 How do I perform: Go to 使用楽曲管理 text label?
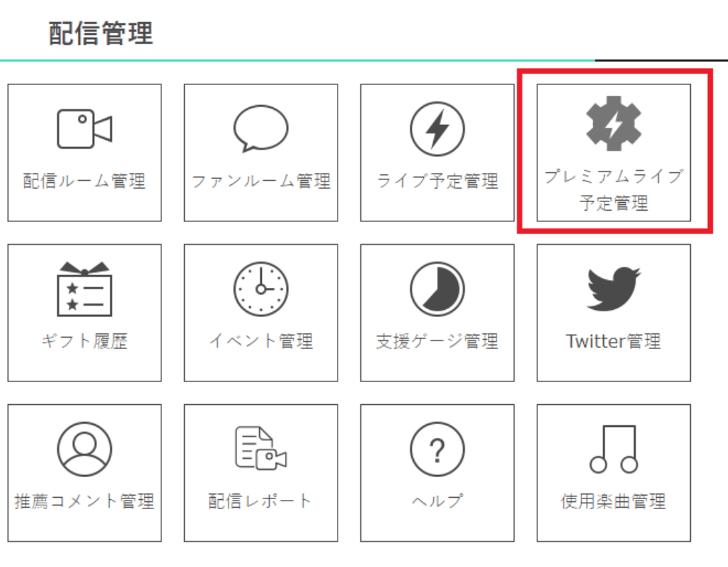pos(614,501)
